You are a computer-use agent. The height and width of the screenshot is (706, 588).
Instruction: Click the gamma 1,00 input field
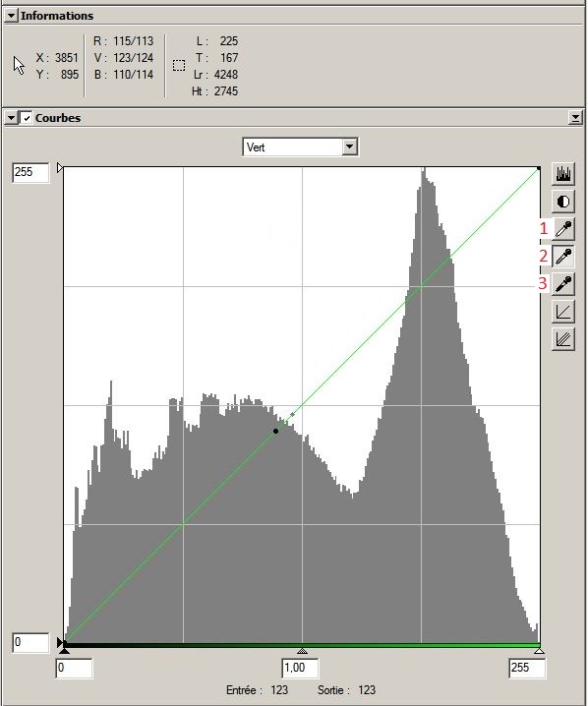300,668
